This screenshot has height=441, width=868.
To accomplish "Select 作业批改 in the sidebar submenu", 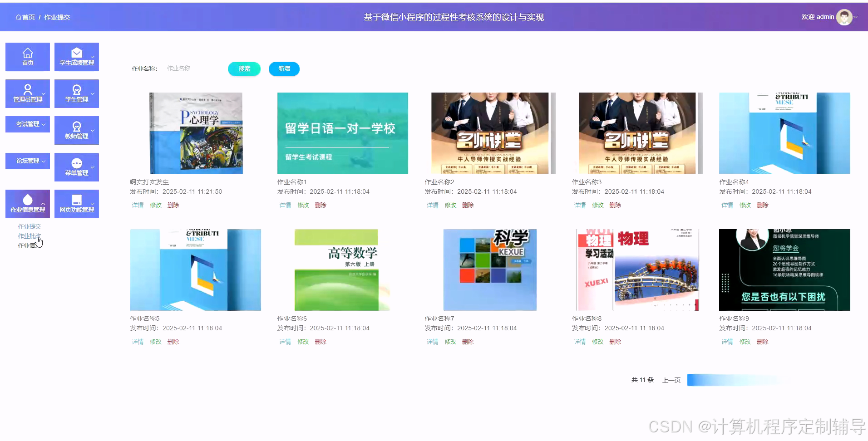I will (x=29, y=235).
